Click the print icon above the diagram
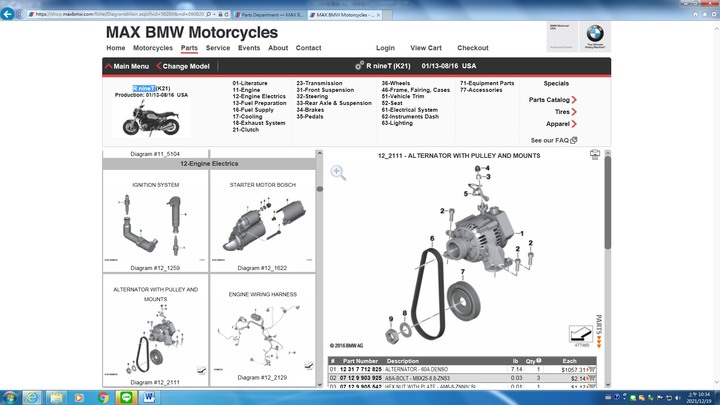Viewport: 720px width, 405px height. pyautogui.click(x=595, y=155)
